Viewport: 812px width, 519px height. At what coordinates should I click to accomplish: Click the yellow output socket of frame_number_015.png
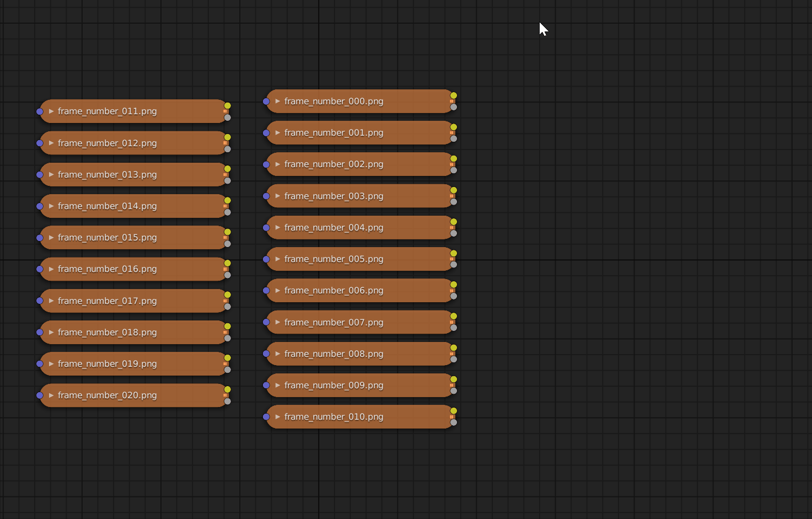point(227,232)
